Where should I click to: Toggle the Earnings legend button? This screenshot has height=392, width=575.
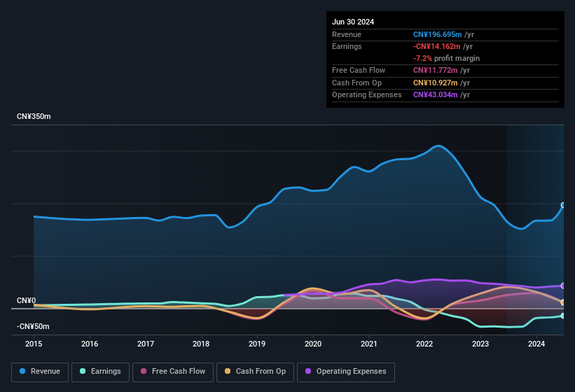click(100, 372)
